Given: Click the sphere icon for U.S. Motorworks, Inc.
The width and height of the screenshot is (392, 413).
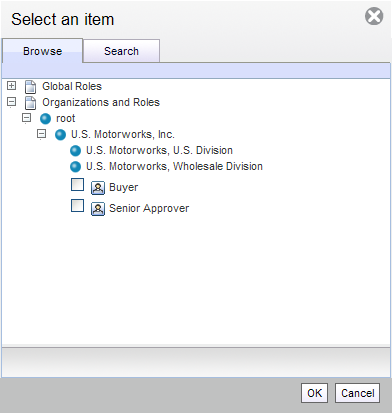Looking at the screenshot, I should pos(60,135).
